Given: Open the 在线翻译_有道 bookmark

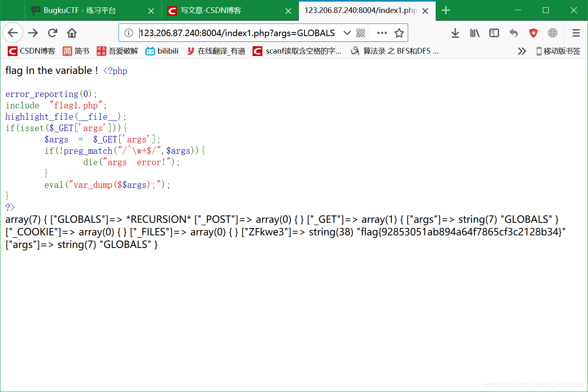Looking at the screenshot, I should click(x=216, y=51).
